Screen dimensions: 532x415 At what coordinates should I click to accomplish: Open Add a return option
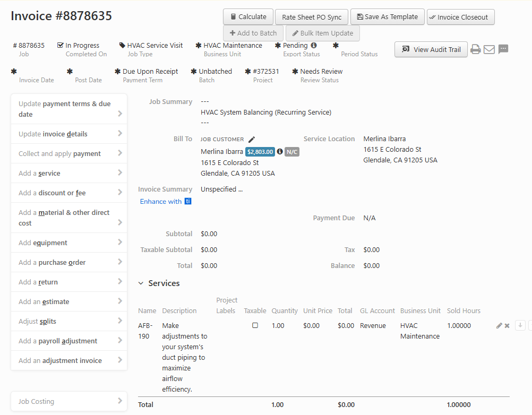[69, 282]
